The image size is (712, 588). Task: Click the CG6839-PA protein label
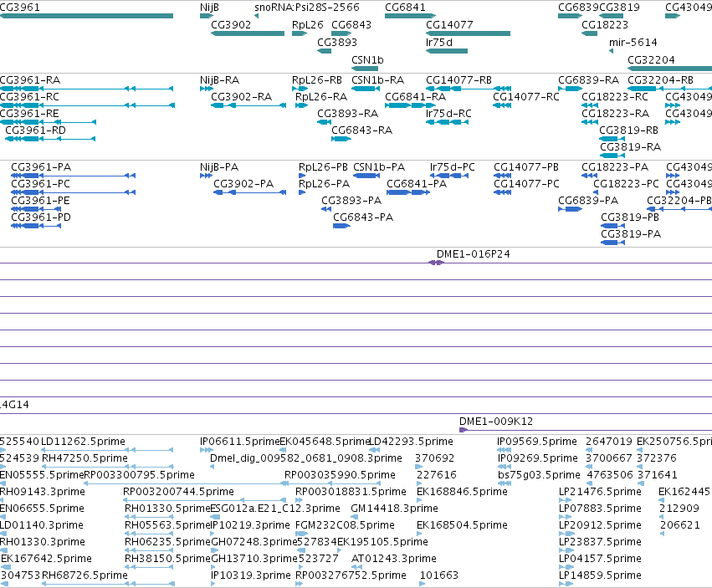(588, 201)
